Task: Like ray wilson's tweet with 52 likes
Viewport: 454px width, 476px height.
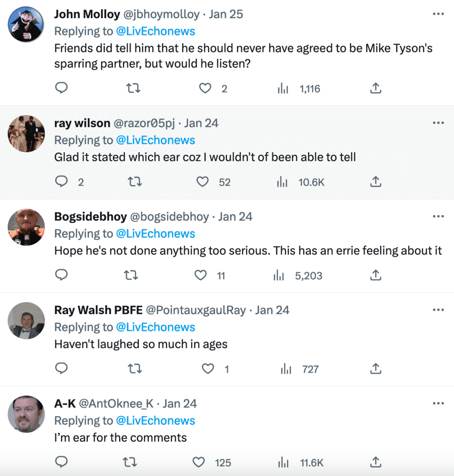Action: (x=203, y=182)
